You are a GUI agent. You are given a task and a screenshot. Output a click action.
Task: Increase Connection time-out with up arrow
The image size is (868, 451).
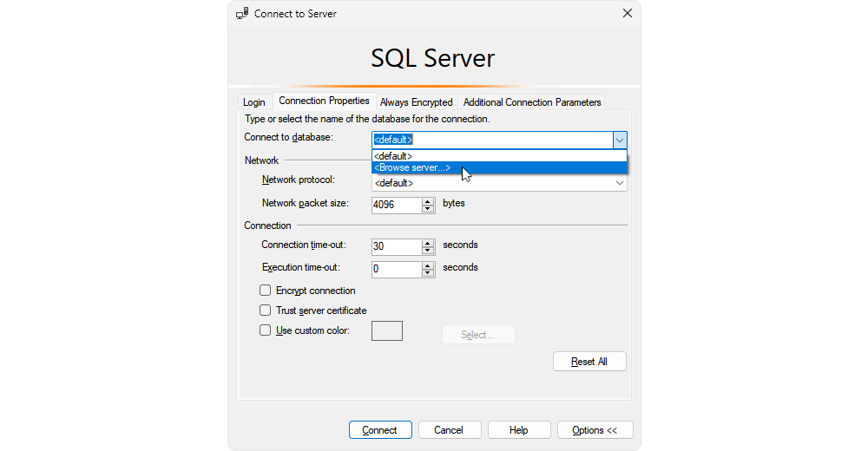[427, 243]
